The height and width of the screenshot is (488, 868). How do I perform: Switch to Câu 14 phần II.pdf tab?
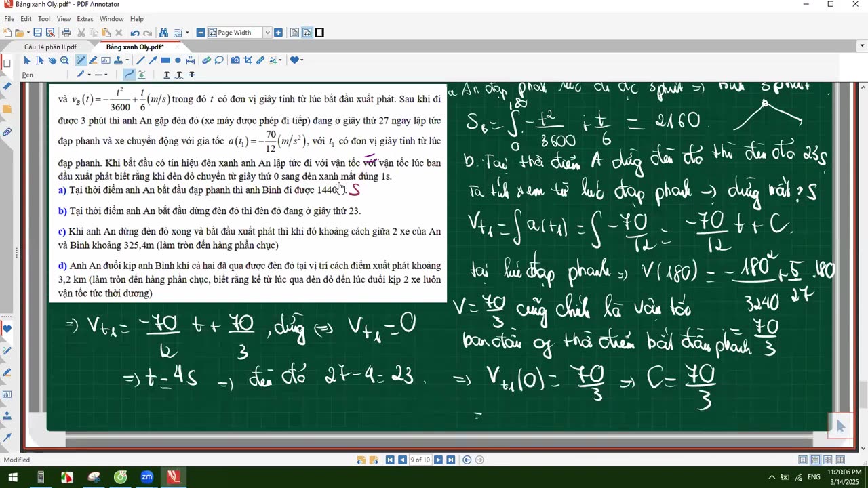coord(50,47)
